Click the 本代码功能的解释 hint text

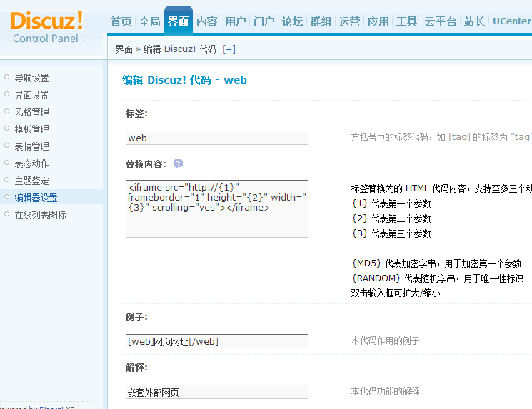point(385,391)
